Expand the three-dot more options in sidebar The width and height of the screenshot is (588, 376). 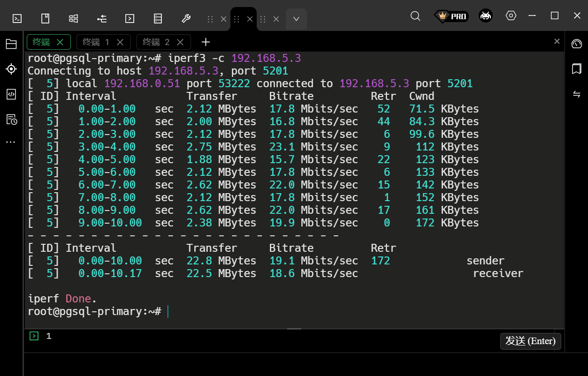pos(11,142)
